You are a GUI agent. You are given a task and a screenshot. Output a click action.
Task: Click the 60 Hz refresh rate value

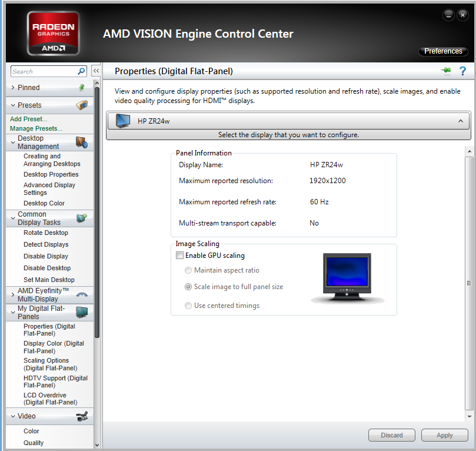pyautogui.click(x=319, y=202)
